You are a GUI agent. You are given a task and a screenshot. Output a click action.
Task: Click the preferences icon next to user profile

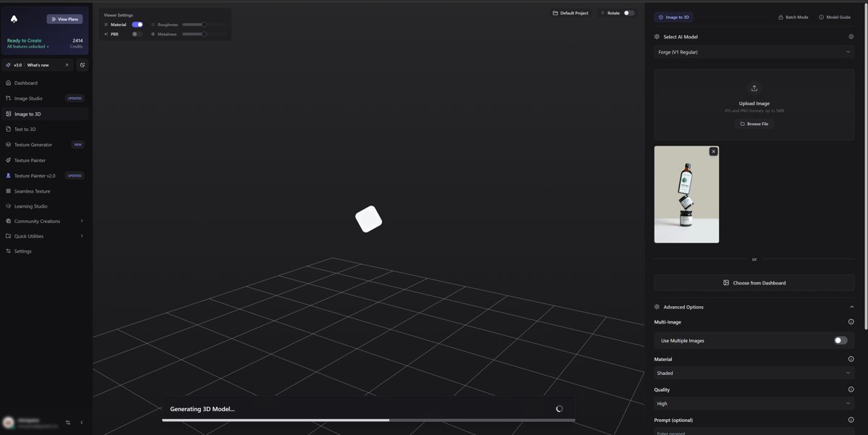tap(68, 423)
